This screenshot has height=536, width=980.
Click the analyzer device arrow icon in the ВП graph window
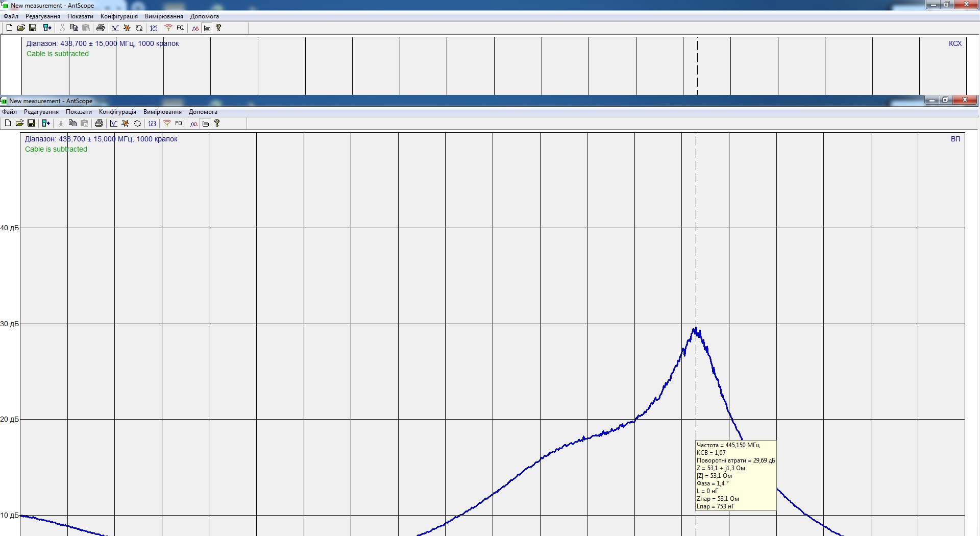click(x=46, y=123)
